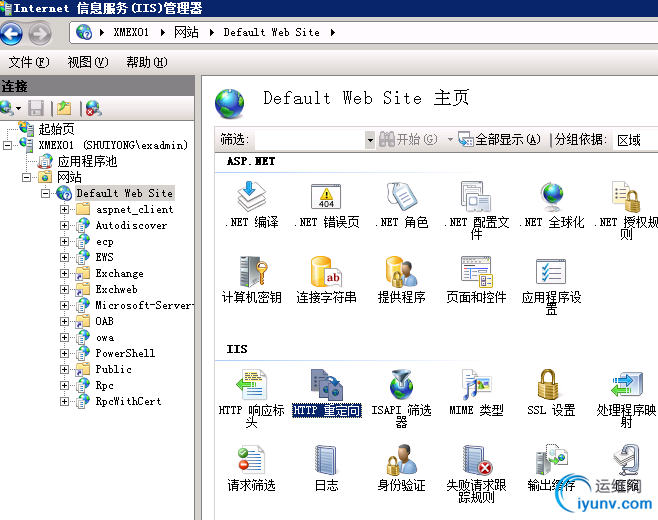Open the 失败请求跟踪规则 icon
The width and height of the screenshot is (658, 520).
pos(477,460)
